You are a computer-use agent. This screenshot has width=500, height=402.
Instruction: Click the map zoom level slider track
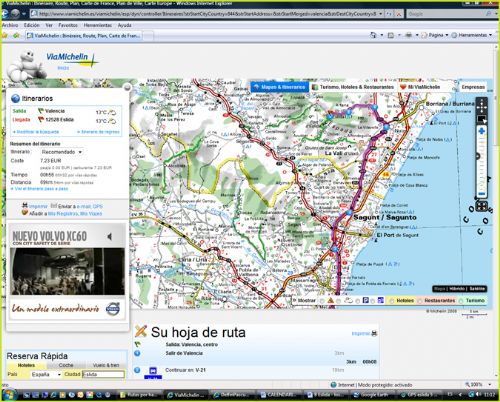[481, 163]
